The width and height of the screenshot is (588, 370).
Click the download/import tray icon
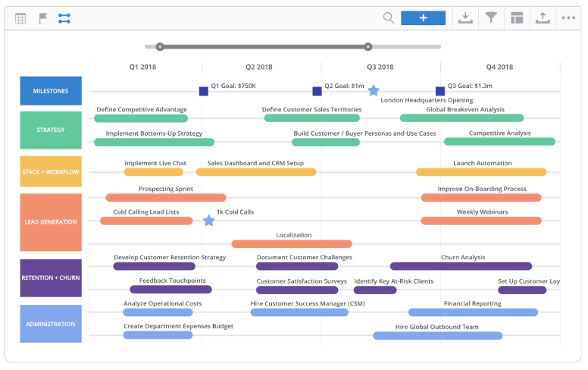tap(465, 17)
